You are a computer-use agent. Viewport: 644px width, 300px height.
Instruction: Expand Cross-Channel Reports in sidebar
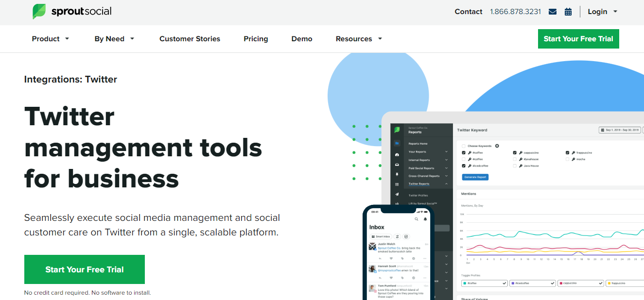point(428,176)
